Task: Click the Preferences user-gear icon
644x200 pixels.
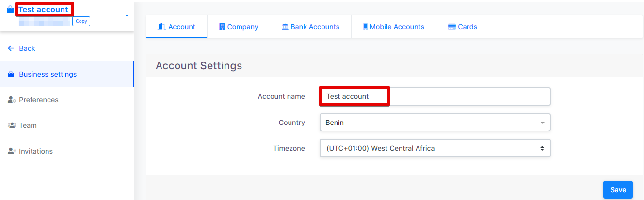Action: pos(12,100)
